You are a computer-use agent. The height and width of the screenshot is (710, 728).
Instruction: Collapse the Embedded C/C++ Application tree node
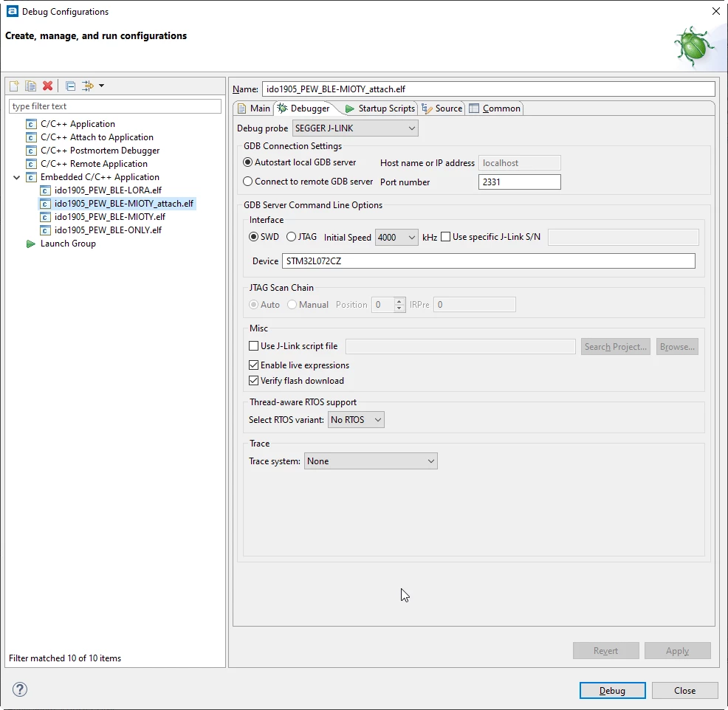click(17, 177)
